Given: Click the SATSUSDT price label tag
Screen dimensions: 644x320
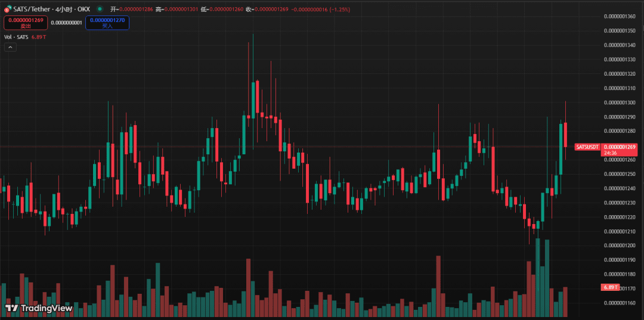Looking at the screenshot, I should [587, 147].
